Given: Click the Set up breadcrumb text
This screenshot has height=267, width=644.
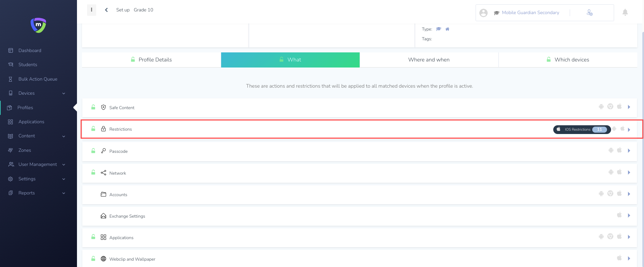Looking at the screenshot, I should 123,10.
